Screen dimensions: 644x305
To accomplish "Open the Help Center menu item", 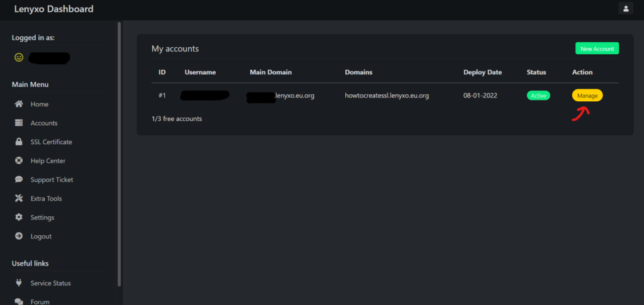I will pos(48,161).
